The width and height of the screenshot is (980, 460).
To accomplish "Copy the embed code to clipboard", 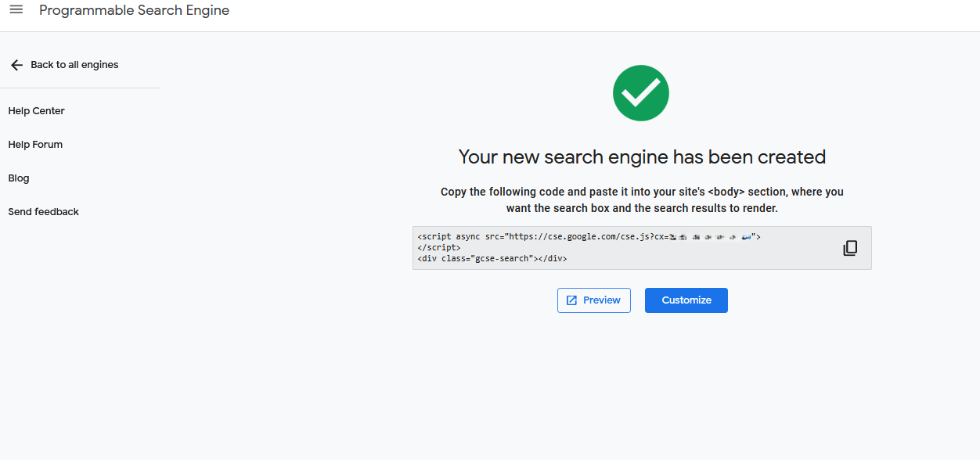I will (x=850, y=248).
